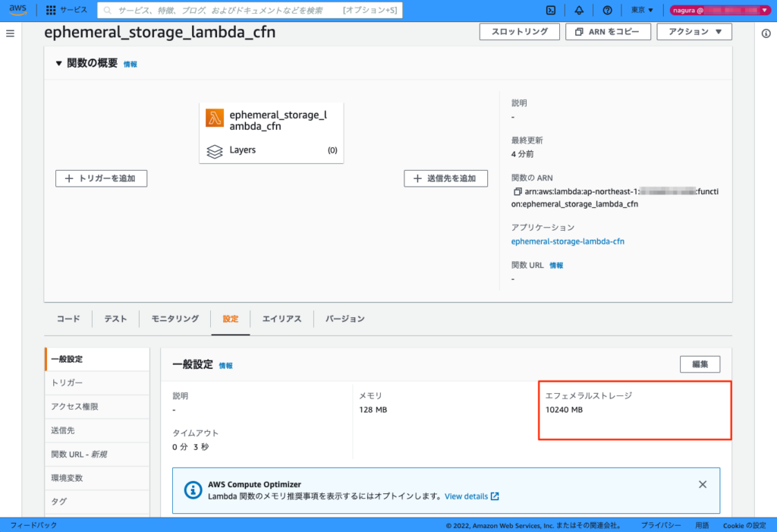Click the Layers (0) row

click(271, 150)
